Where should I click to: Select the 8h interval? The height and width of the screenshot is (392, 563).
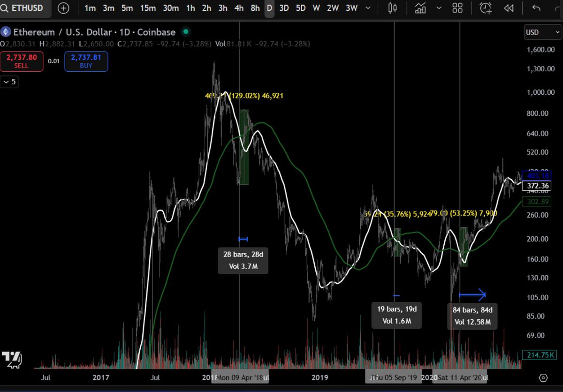(255, 8)
